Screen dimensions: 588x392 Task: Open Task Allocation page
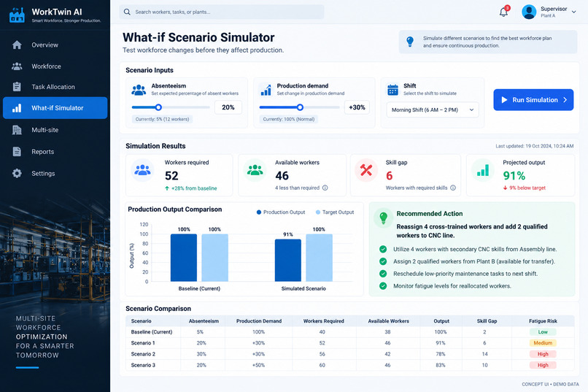55,87
